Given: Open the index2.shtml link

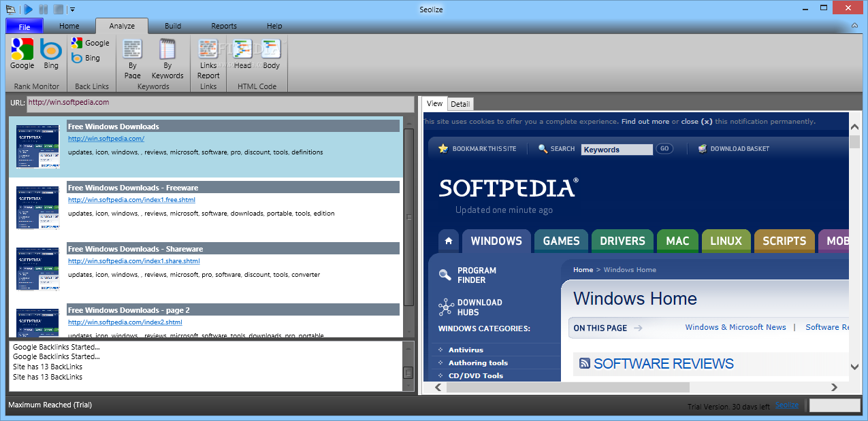Looking at the screenshot, I should (x=125, y=322).
